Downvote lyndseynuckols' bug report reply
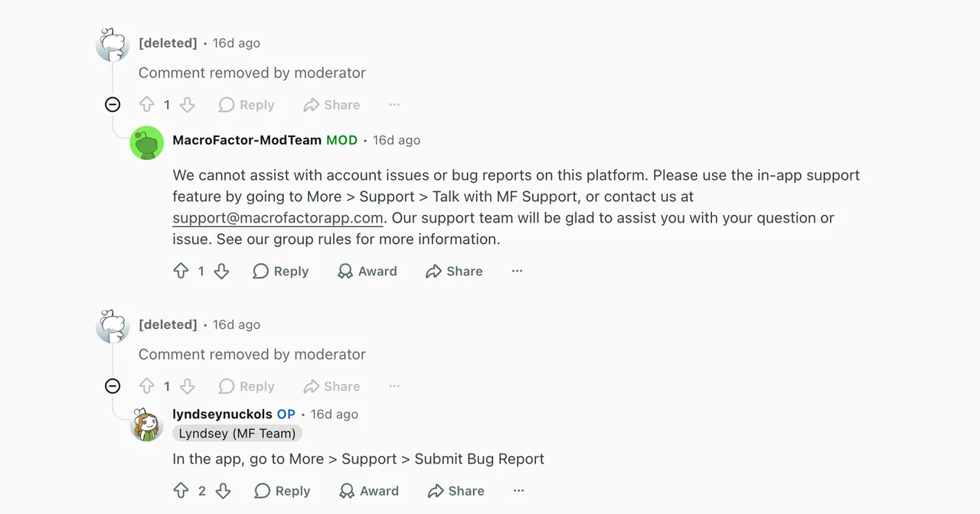This screenshot has height=514, width=980. pyautogui.click(x=223, y=490)
